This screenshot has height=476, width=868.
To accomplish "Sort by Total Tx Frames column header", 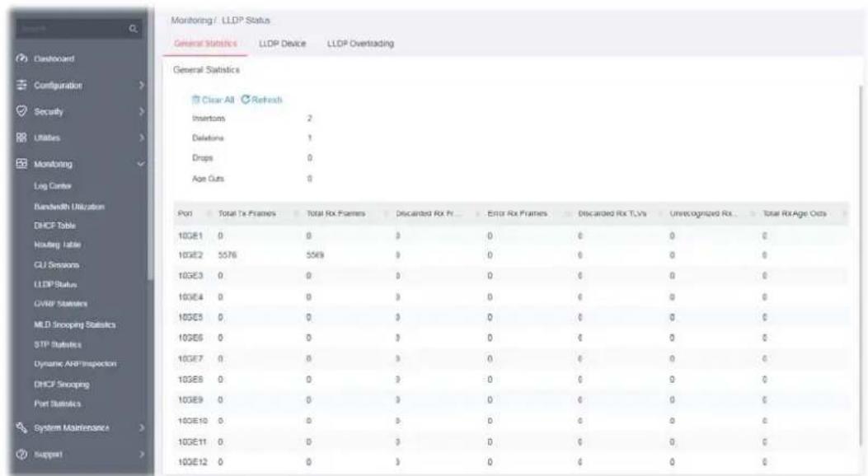I will [247, 213].
